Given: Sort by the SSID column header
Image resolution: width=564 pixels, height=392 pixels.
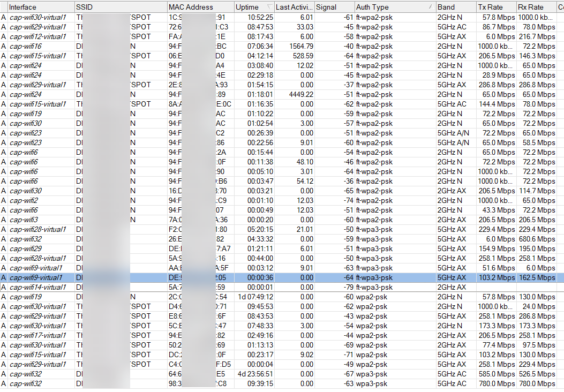Looking at the screenshot, I should pos(121,7).
